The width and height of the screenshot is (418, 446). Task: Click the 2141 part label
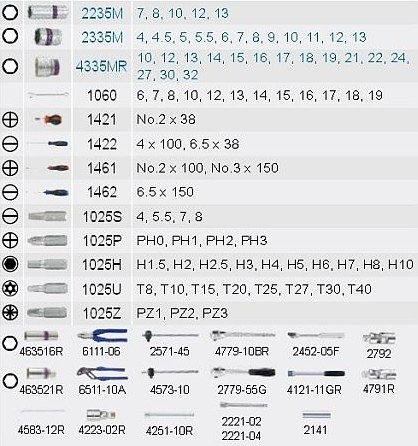pyautogui.click(x=315, y=430)
